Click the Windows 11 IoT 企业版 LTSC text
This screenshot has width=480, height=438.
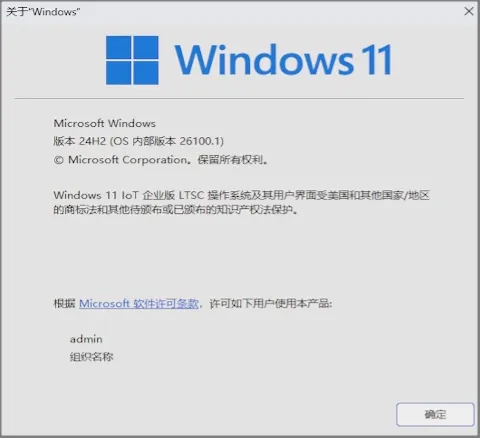tap(129, 195)
